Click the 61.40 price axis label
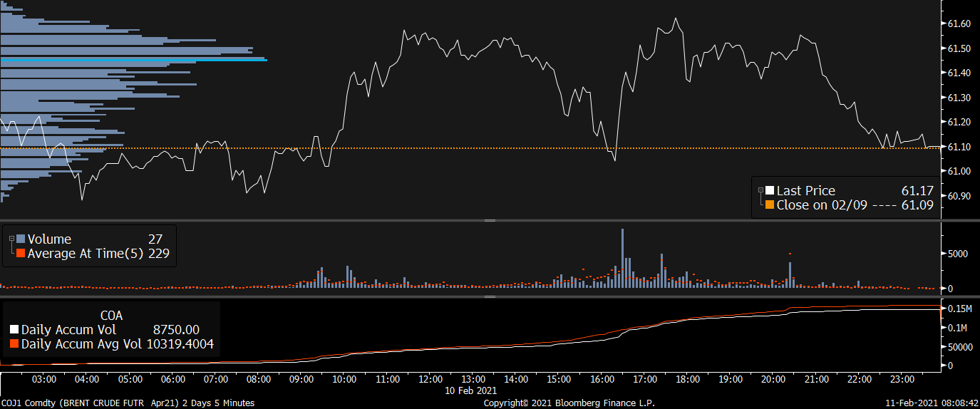The height and width of the screenshot is (409, 980). tap(959, 73)
